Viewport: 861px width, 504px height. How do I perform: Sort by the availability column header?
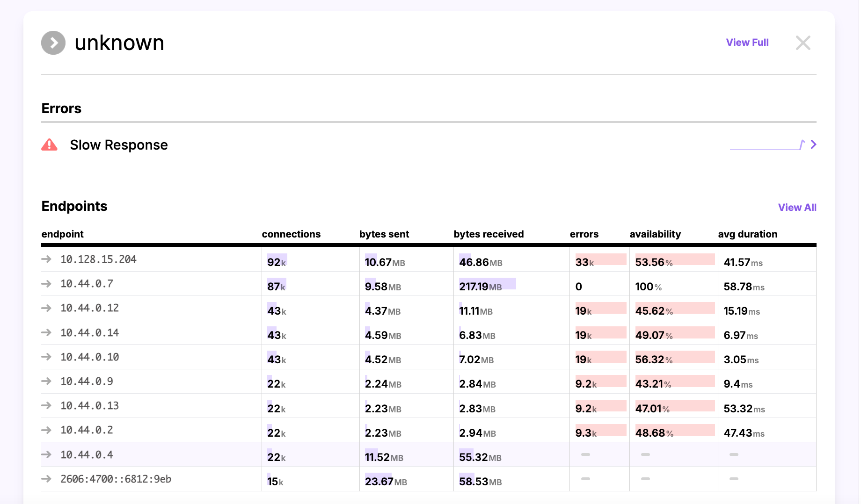[655, 234]
